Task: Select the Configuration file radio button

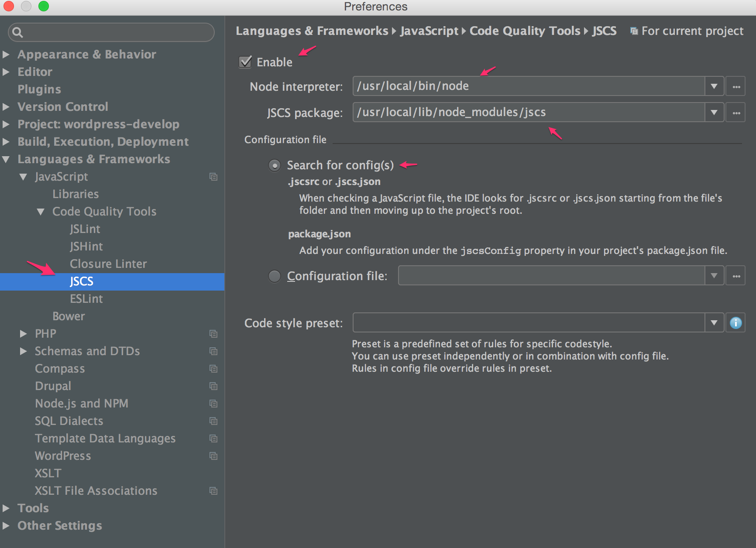Action: tap(275, 276)
